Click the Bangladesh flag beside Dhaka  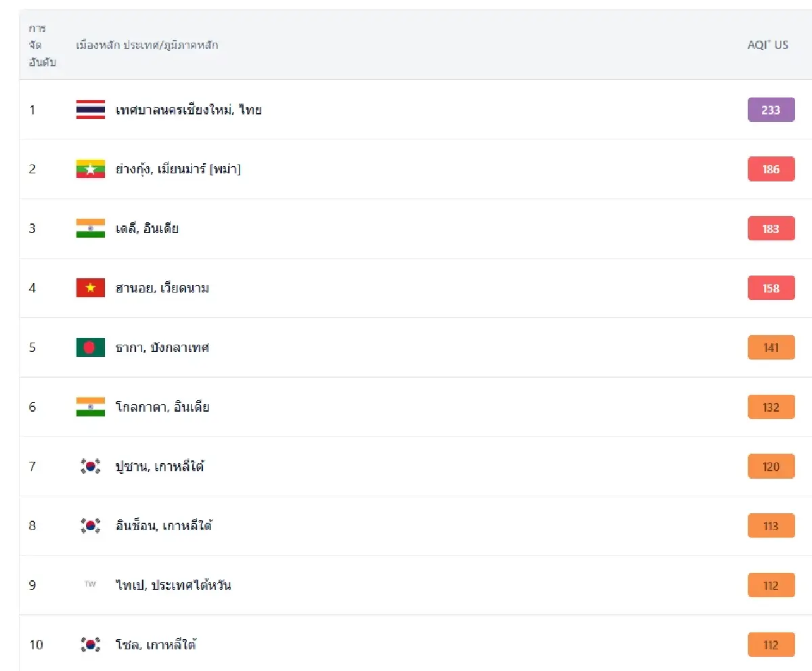coord(90,348)
